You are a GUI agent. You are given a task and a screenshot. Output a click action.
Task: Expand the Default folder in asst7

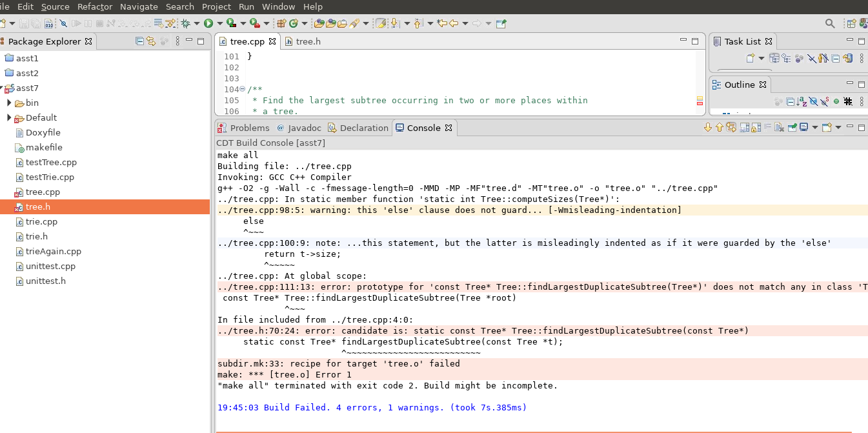[x=9, y=117]
